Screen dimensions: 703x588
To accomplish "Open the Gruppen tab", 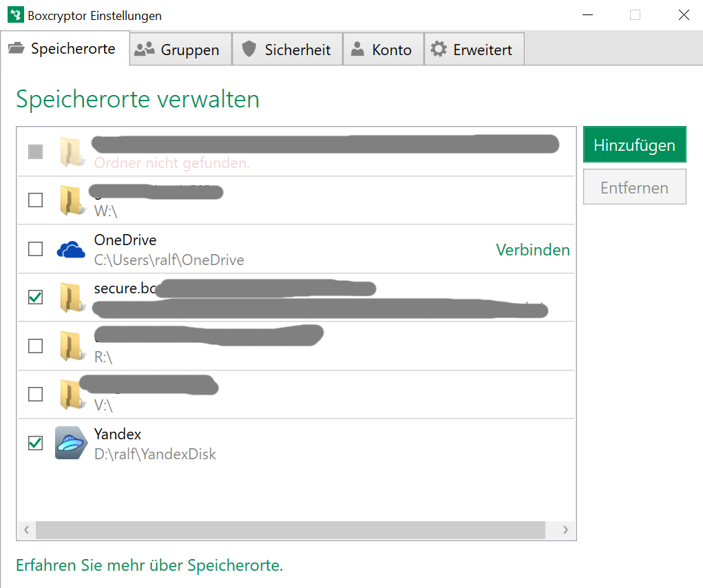I will point(180,50).
